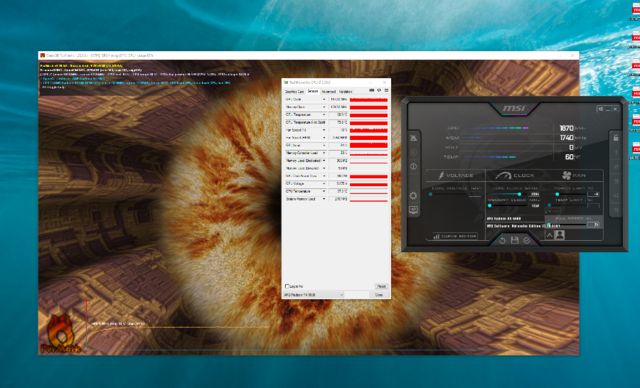This screenshot has width=640, height=388.
Task: Open the GPU-Z hamburger menu icon
Action: 387,91
